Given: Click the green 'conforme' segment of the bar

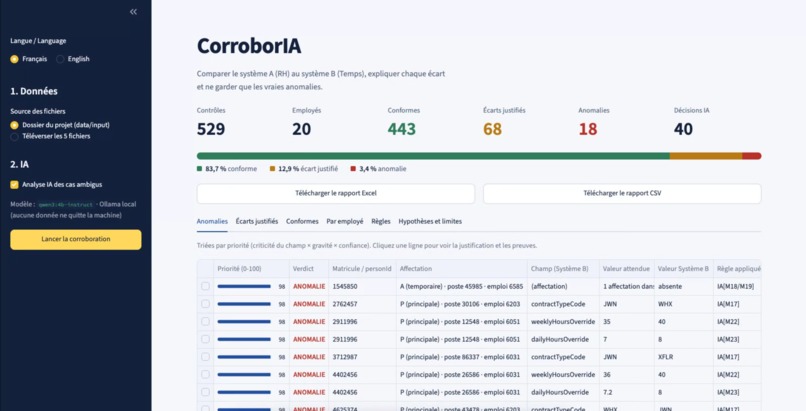Looking at the screenshot, I should pyautogui.click(x=433, y=156).
